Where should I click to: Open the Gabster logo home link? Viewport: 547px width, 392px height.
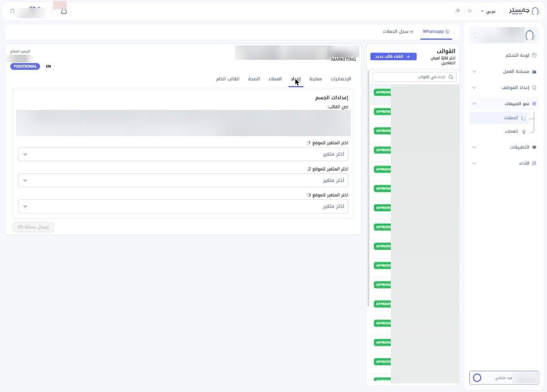tap(524, 11)
